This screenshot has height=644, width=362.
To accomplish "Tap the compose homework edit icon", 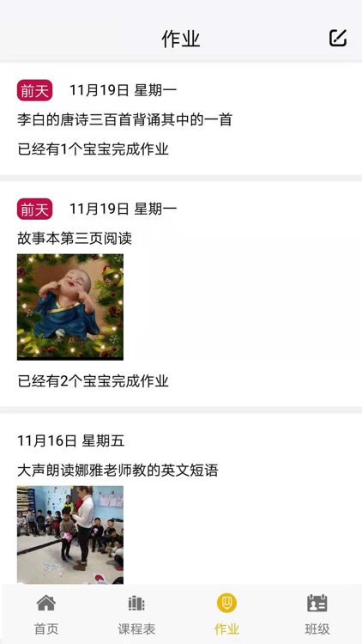I will tap(338, 38).
